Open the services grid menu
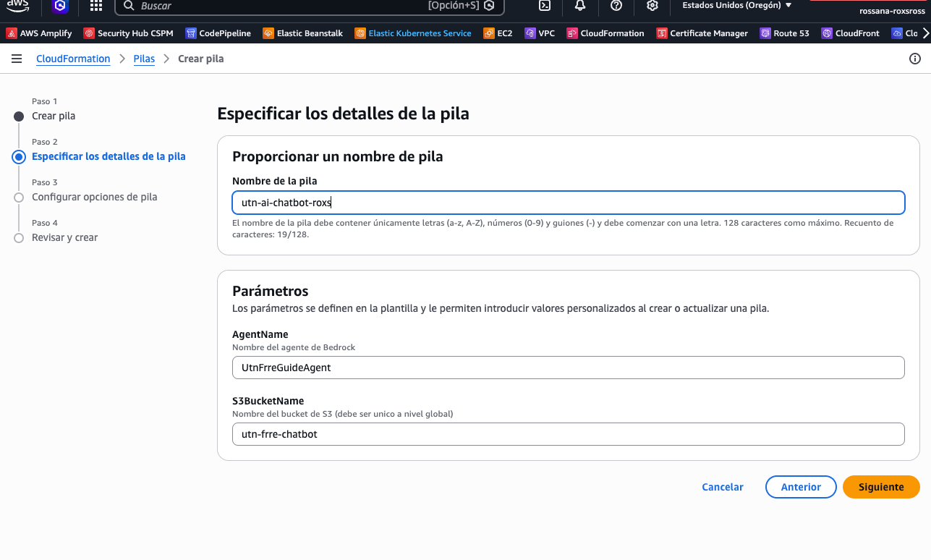This screenshot has width=931, height=560. 95,6
